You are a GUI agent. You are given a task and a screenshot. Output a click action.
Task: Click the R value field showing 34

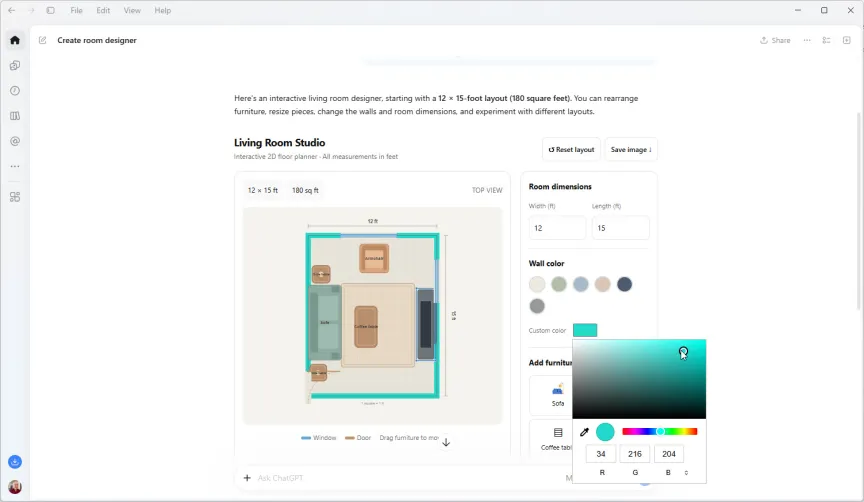(x=601, y=454)
